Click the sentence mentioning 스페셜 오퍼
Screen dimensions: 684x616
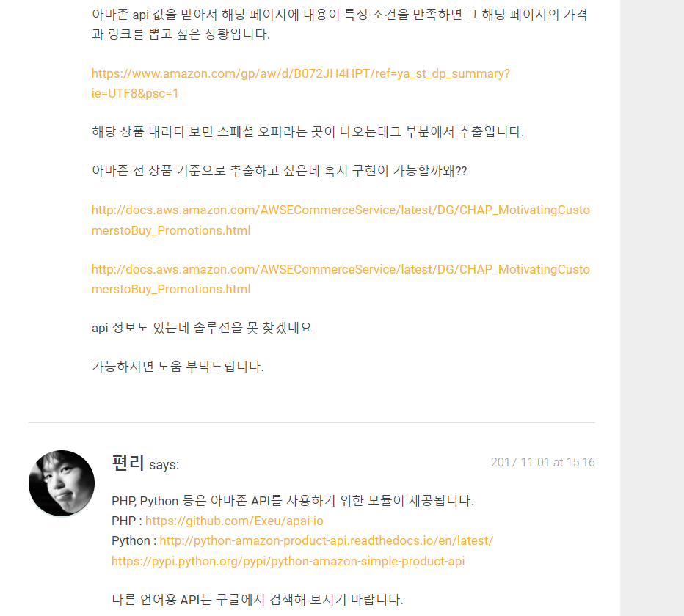click(x=308, y=132)
